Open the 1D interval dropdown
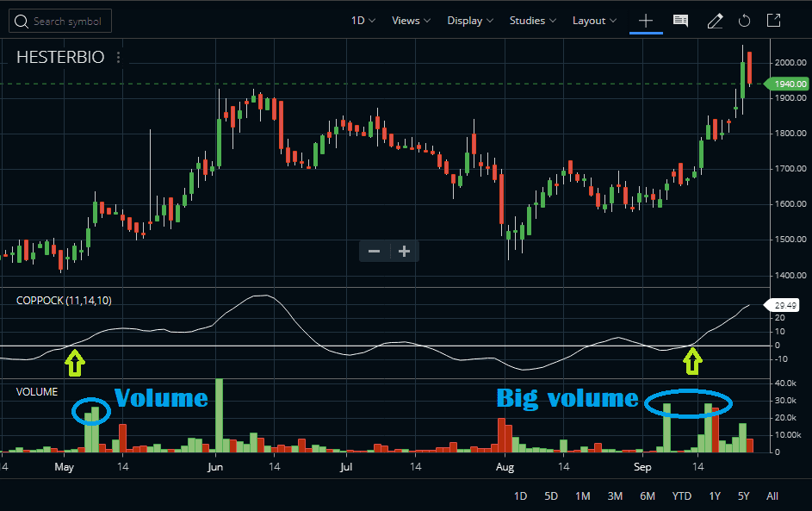 pos(363,21)
